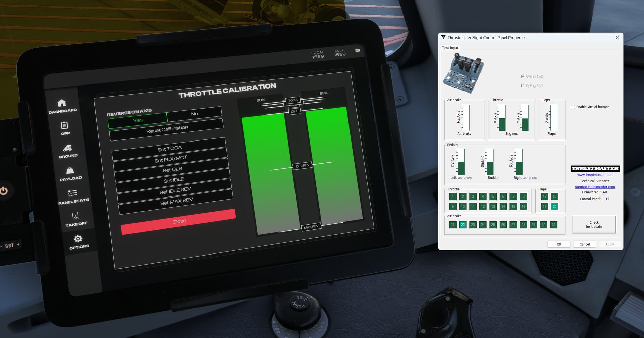
Task: Click Air brake button indicator 31
Action: [553, 225]
